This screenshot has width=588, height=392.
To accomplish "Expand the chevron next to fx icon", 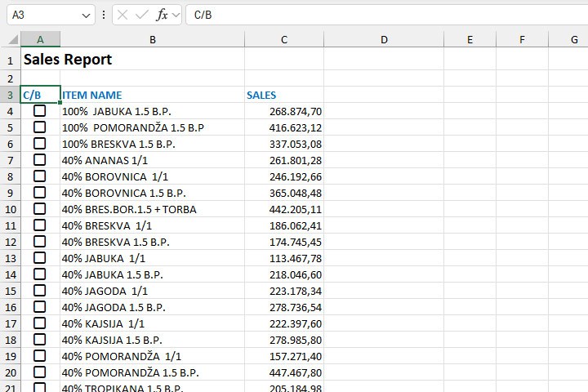I will pyautogui.click(x=176, y=15).
